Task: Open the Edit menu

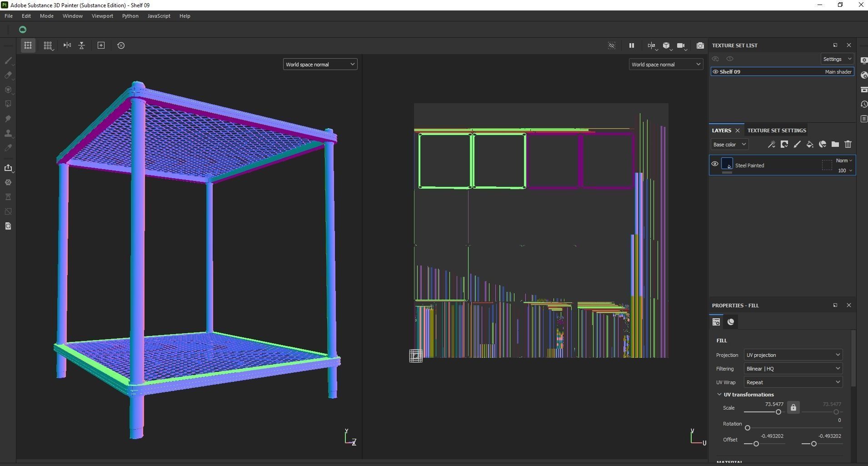Action: coord(26,16)
